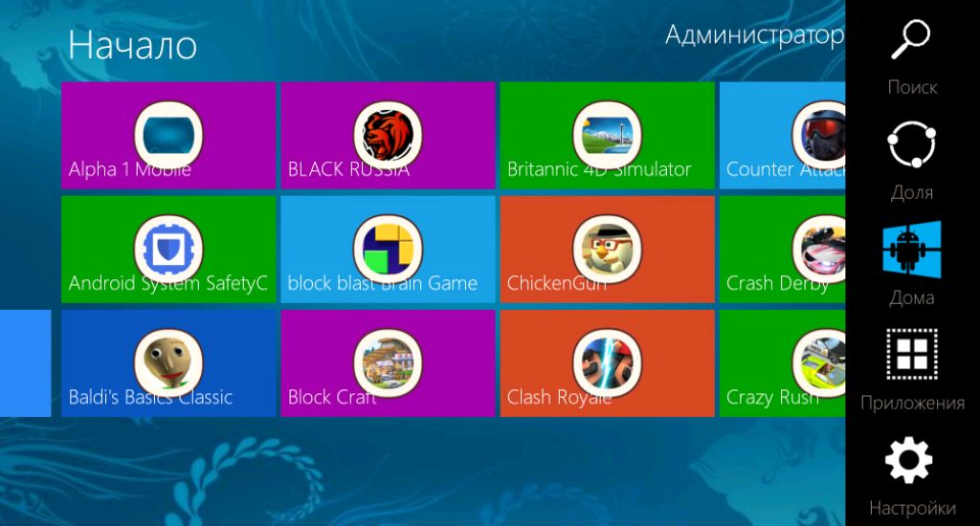Click the 'Android System SafetyC' tile caption

(x=167, y=284)
